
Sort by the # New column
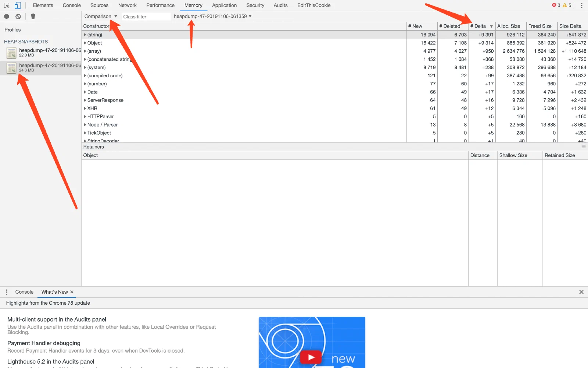(422, 26)
